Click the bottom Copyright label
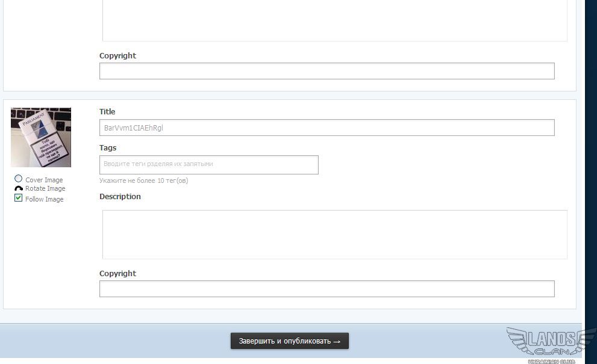The width and height of the screenshot is (597, 364). [x=117, y=273]
